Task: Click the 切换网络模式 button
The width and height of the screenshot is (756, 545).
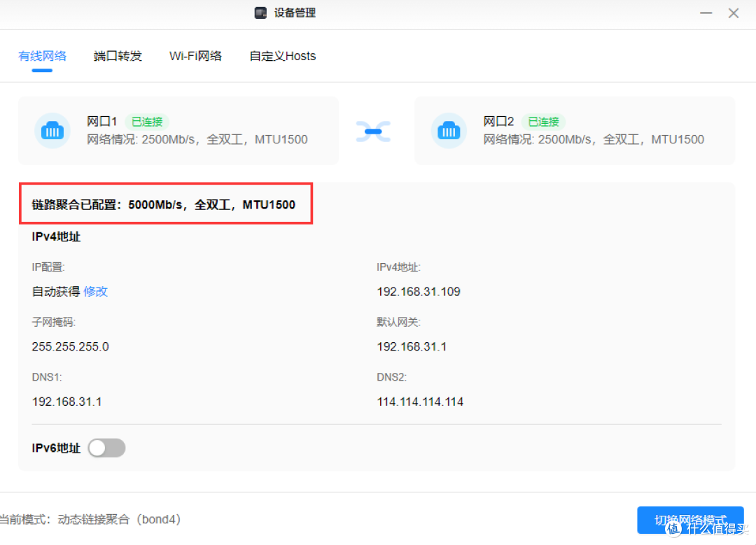Action: click(690, 520)
